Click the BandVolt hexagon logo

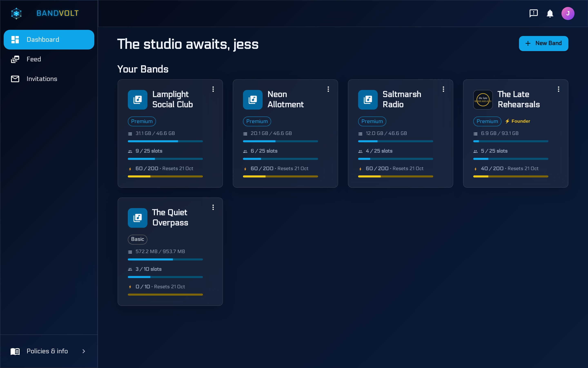point(16,13)
